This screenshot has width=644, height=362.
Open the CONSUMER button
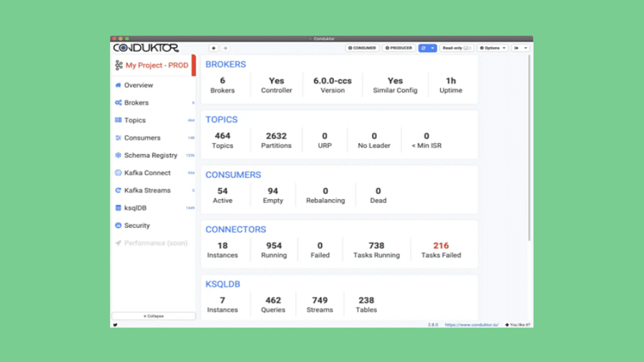click(362, 48)
